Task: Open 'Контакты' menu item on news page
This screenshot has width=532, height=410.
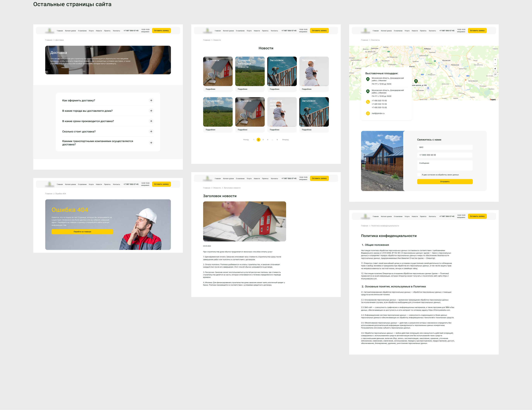Action: 274,31
